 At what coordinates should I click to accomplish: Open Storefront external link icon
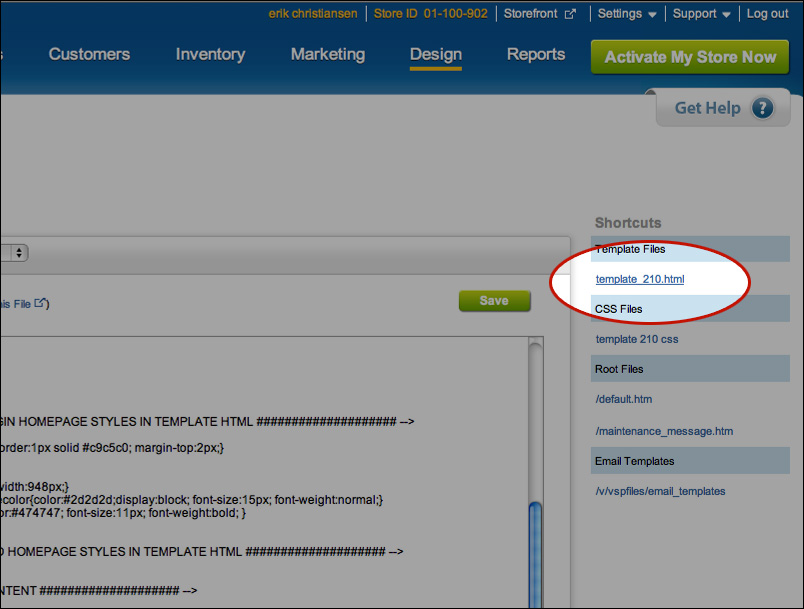click(x=570, y=14)
